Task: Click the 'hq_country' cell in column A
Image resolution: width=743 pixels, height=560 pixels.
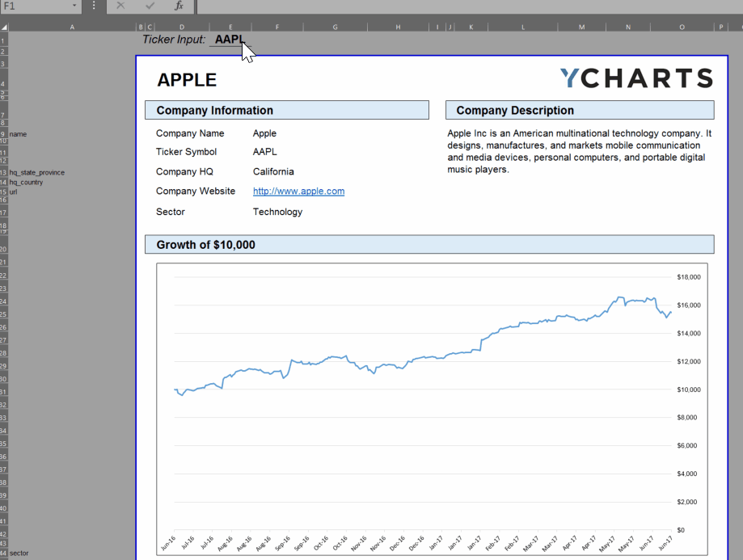Action: pos(26,182)
